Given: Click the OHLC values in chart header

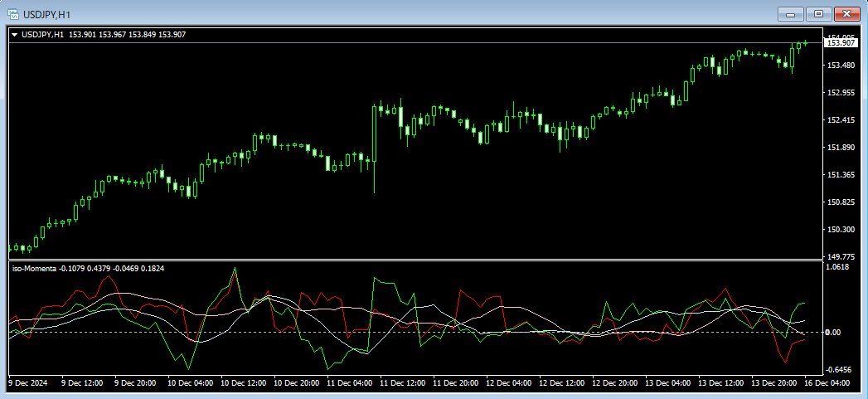Looking at the screenshot, I should click(x=127, y=34).
